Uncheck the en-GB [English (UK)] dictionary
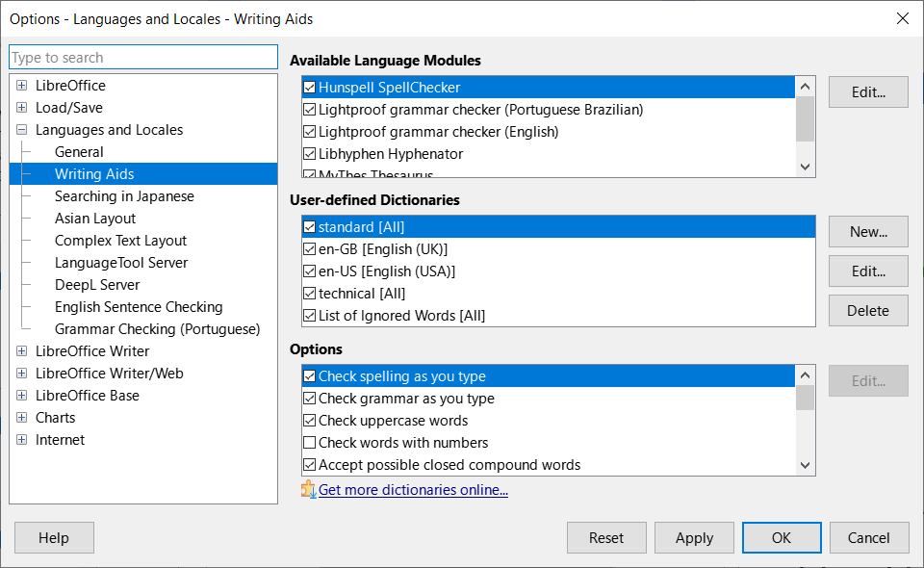Image resolution: width=924 pixels, height=568 pixels. [310, 248]
